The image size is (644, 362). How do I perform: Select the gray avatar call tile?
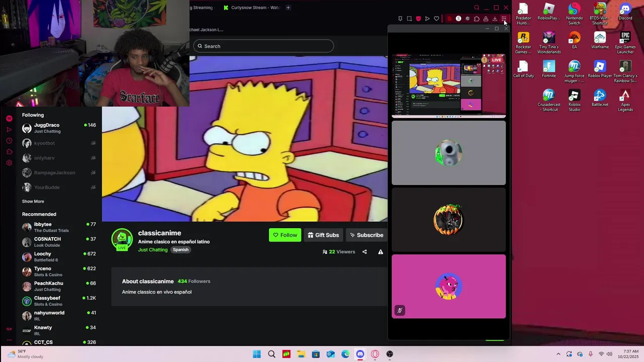click(x=449, y=153)
